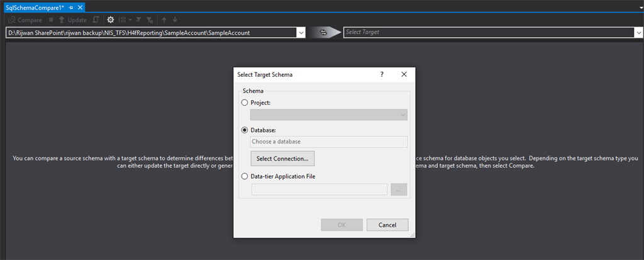Select the Project radio button
This screenshot has height=260, width=644.
coord(245,103)
